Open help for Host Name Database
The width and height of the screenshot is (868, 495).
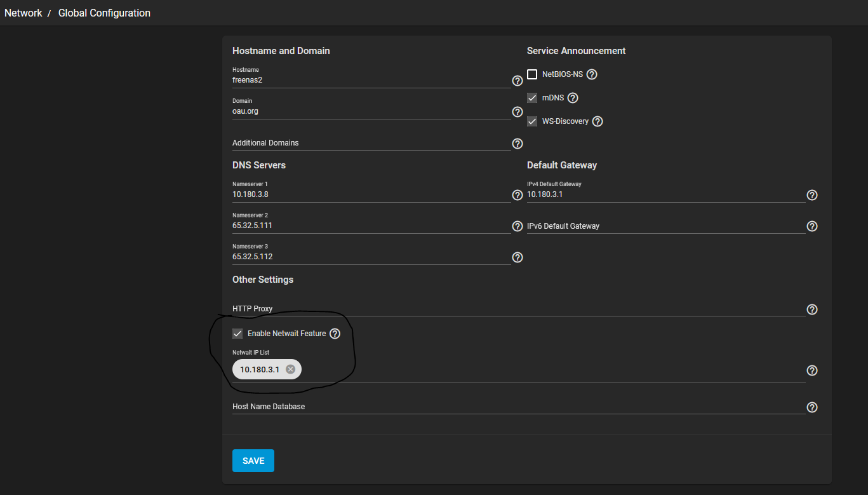click(811, 407)
